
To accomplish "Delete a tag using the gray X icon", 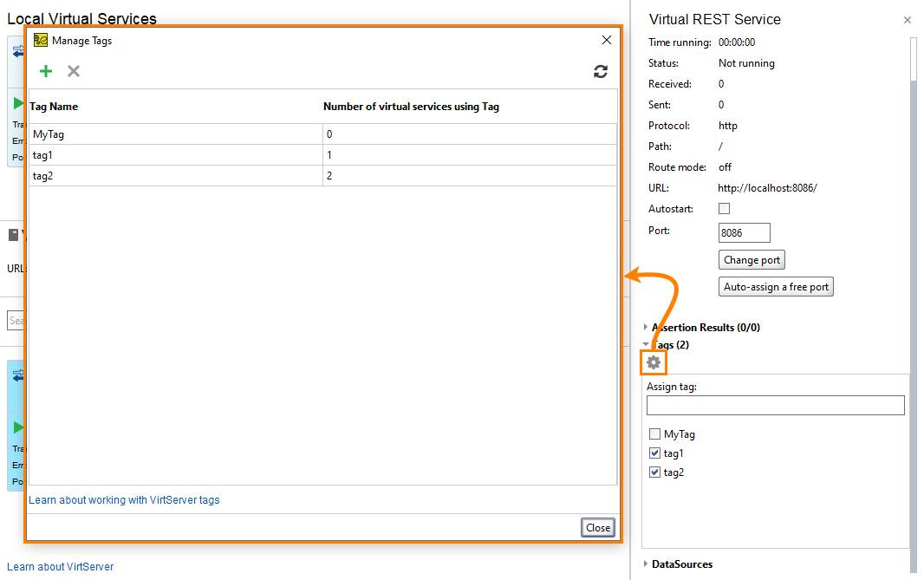I will (x=74, y=71).
